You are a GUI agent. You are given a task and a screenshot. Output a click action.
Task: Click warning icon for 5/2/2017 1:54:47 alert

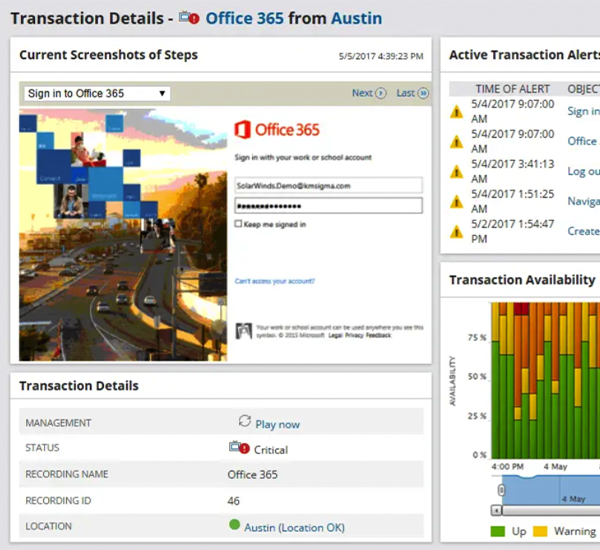tap(457, 232)
